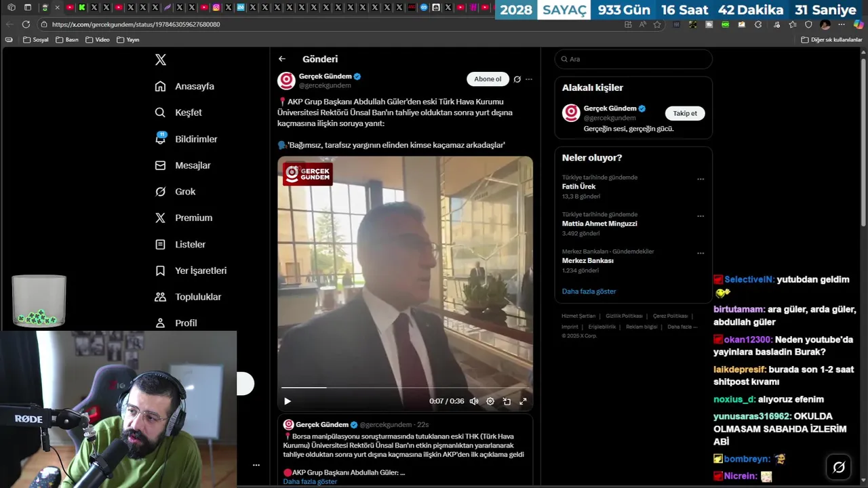Open the Mesajlar envelope icon
Image resolution: width=868 pixels, height=488 pixels.
160,165
